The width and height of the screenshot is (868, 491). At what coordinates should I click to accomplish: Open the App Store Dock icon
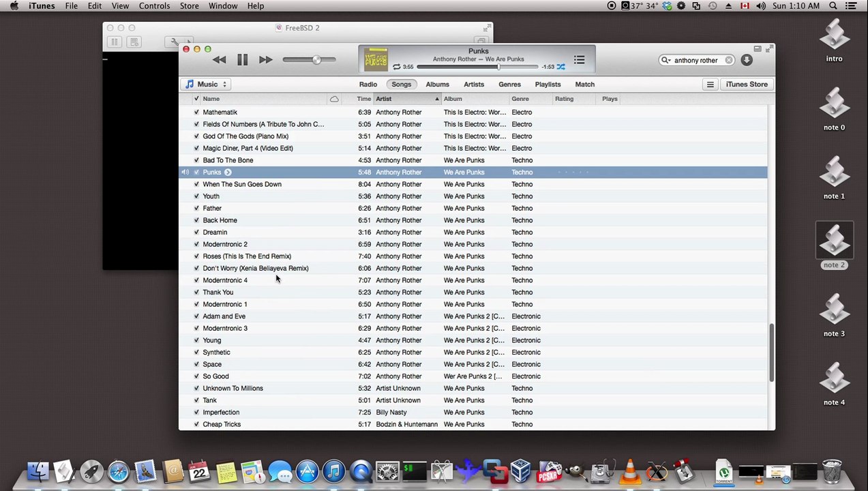pos(307,471)
